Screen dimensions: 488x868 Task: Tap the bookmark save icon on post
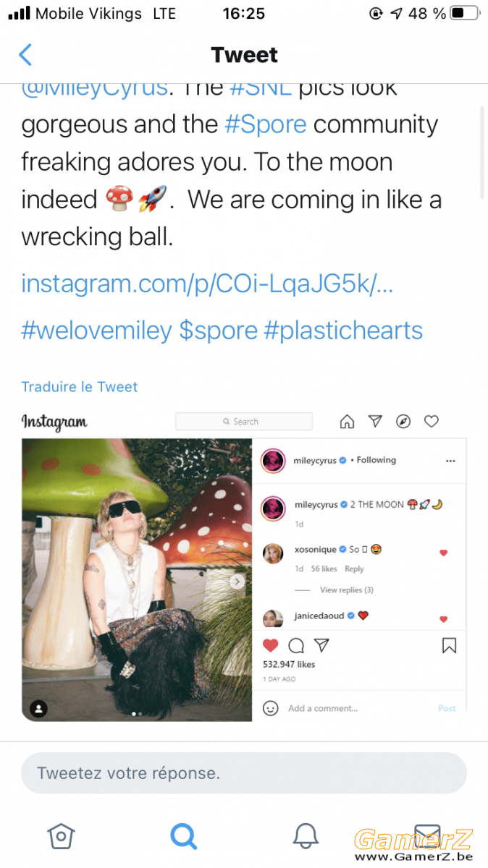(449, 645)
